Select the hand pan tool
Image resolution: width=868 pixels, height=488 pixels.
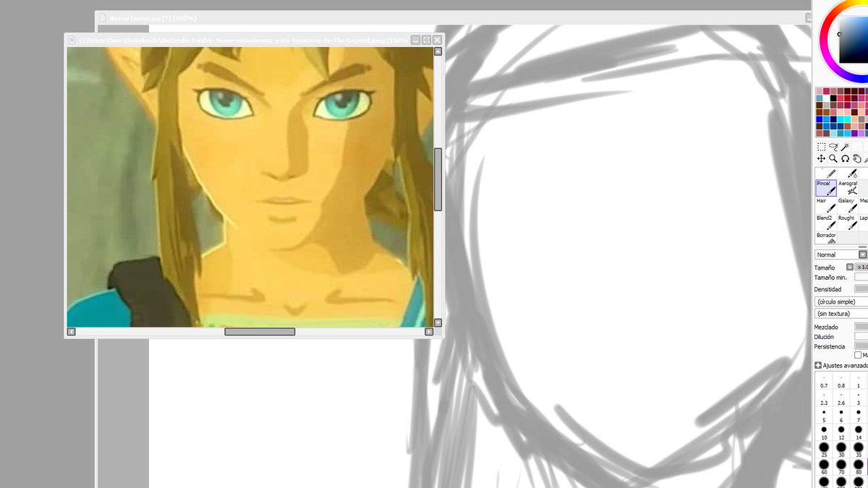[x=857, y=159]
